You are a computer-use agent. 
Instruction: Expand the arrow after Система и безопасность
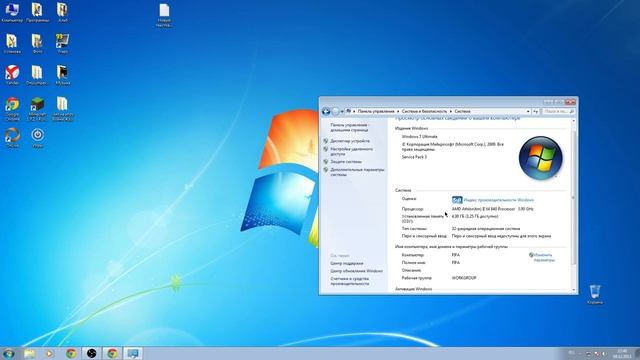click(x=451, y=111)
